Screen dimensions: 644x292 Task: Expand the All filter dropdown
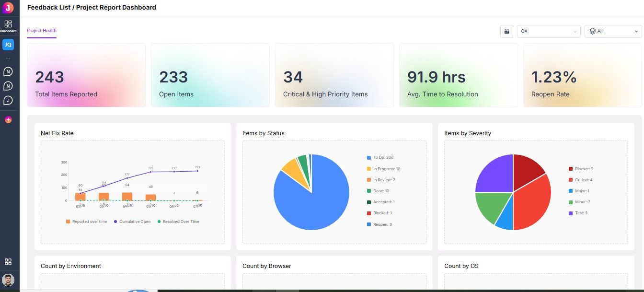[x=613, y=31]
